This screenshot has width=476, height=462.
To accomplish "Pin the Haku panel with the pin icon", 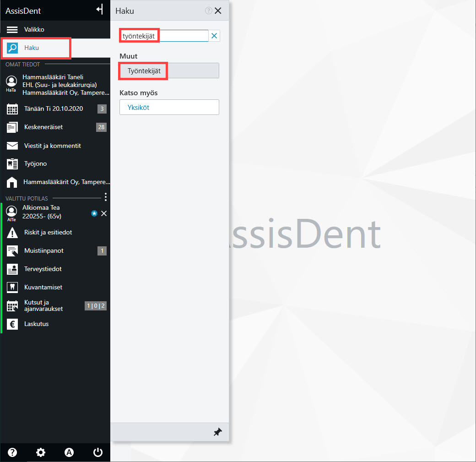I will pos(218,432).
